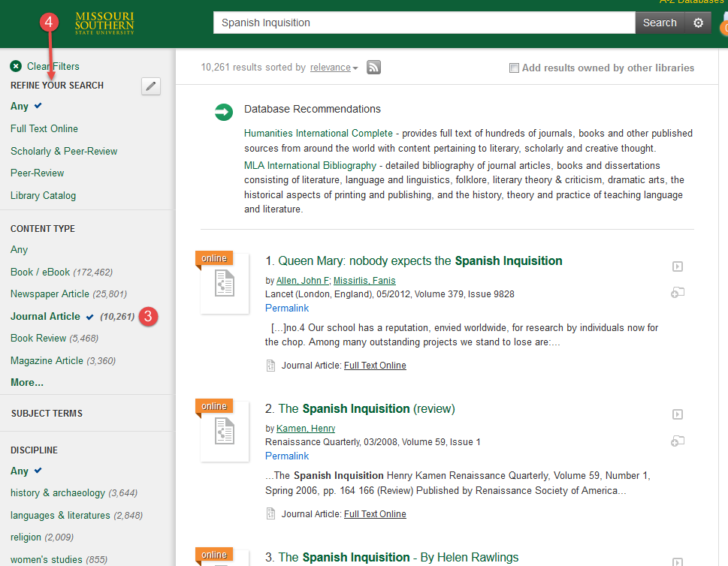Expand the Subject Terms section
Viewport: 728px width, 566px height.
(47, 414)
